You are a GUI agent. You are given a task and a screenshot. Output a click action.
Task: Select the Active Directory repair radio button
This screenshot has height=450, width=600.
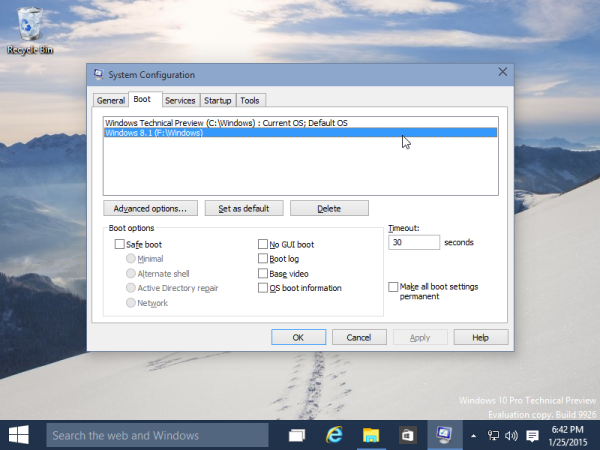[x=130, y=288]
